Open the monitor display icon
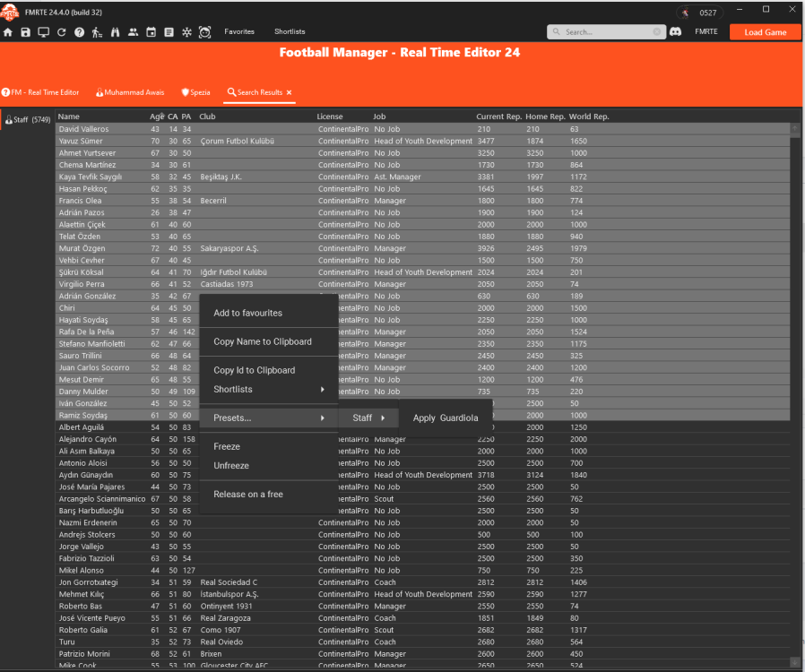 44,32
